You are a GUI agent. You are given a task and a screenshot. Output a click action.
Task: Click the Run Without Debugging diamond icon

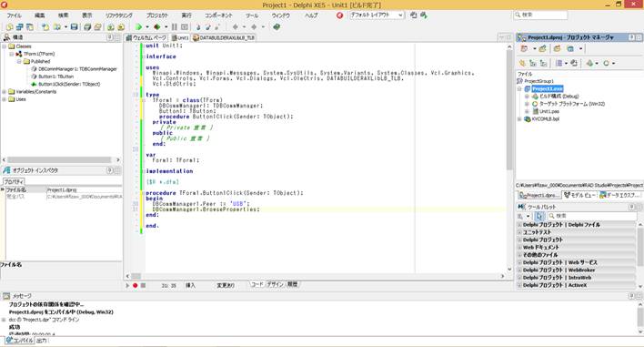click(x=156, y=27)
